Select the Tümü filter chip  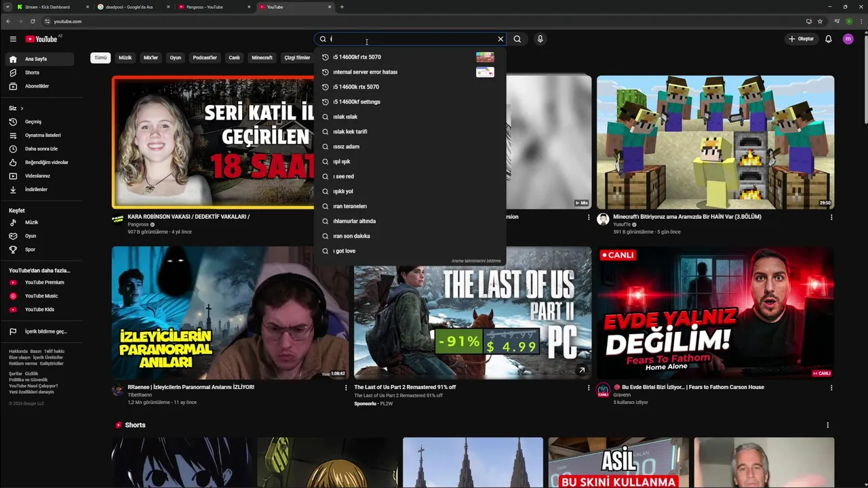point(100,58)
